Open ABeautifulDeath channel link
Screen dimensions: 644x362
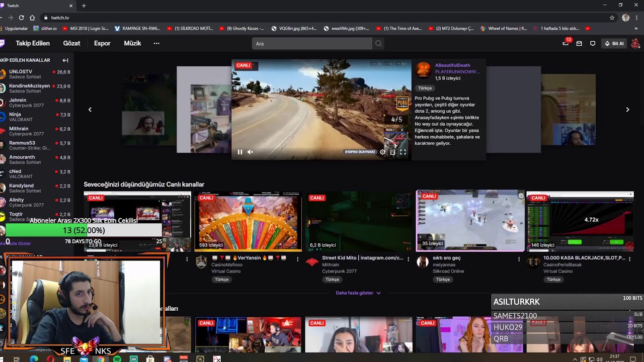[452, 65]
